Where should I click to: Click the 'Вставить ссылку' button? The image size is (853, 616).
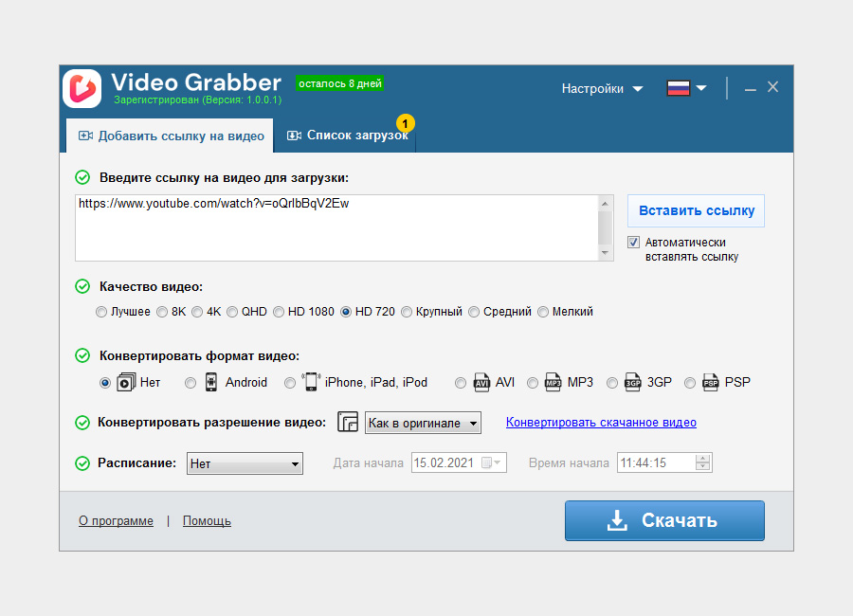click(x=696, y=210)
